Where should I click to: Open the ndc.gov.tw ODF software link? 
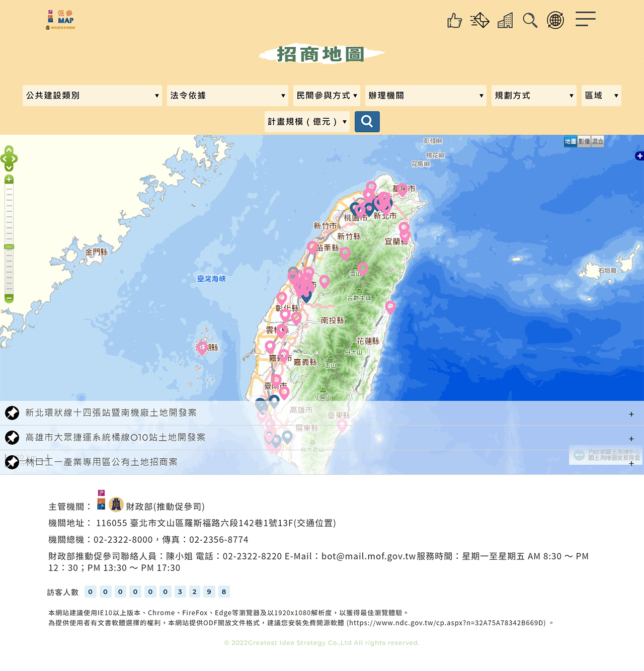click(x=446, y=623)
